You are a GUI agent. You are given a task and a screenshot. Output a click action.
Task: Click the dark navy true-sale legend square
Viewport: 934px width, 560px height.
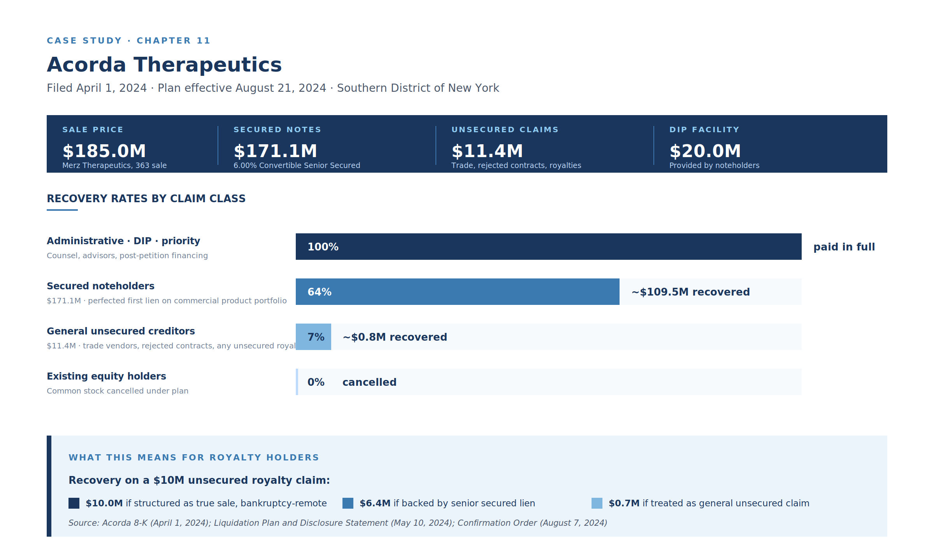click(74, 503)
